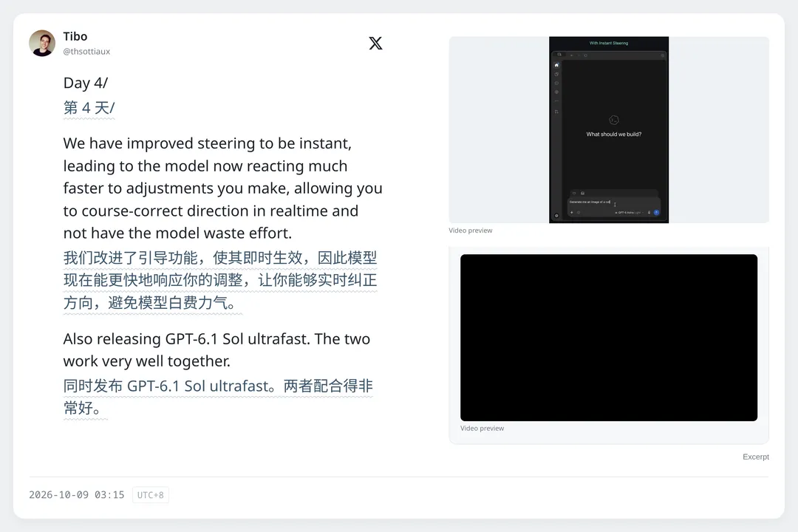Click 'Also releasing GPT-6.1 Sol ultrafast' paragraph
Image resolution: width=798 pixels, height=532 pixels.
point(216,349)
